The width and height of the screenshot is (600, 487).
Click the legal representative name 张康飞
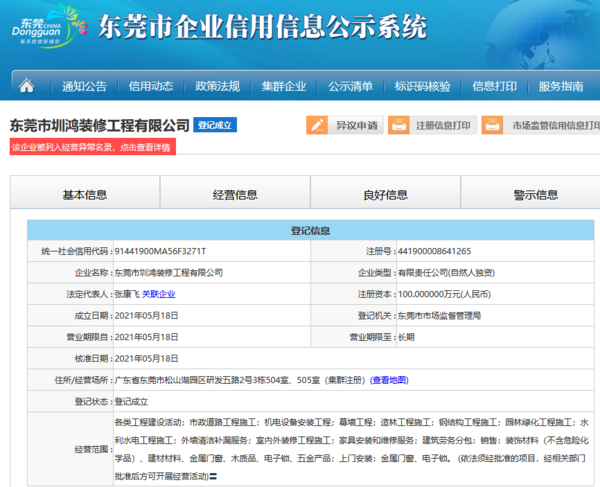coord(127,294)
